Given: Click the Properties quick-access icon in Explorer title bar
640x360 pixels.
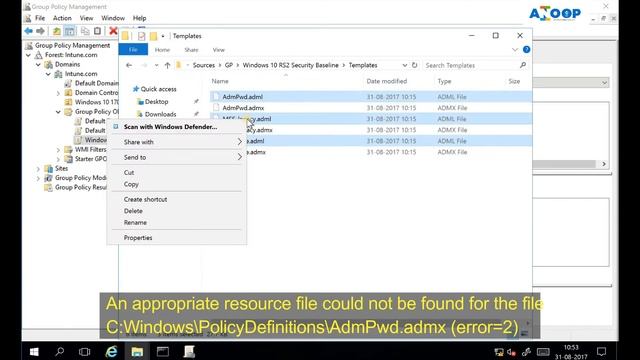Looking at the screenshot, I should coord(141,36).
